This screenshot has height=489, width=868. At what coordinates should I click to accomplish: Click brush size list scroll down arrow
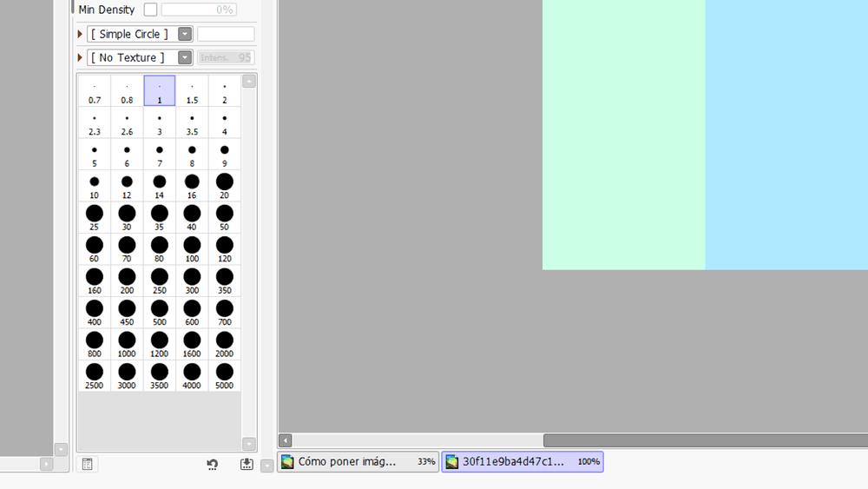coord(249,444)
